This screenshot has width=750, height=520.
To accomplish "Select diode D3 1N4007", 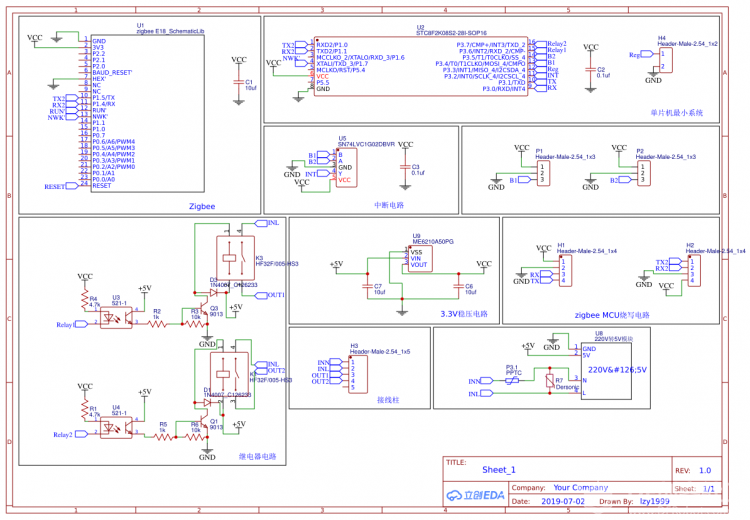I will click(214, 292).
